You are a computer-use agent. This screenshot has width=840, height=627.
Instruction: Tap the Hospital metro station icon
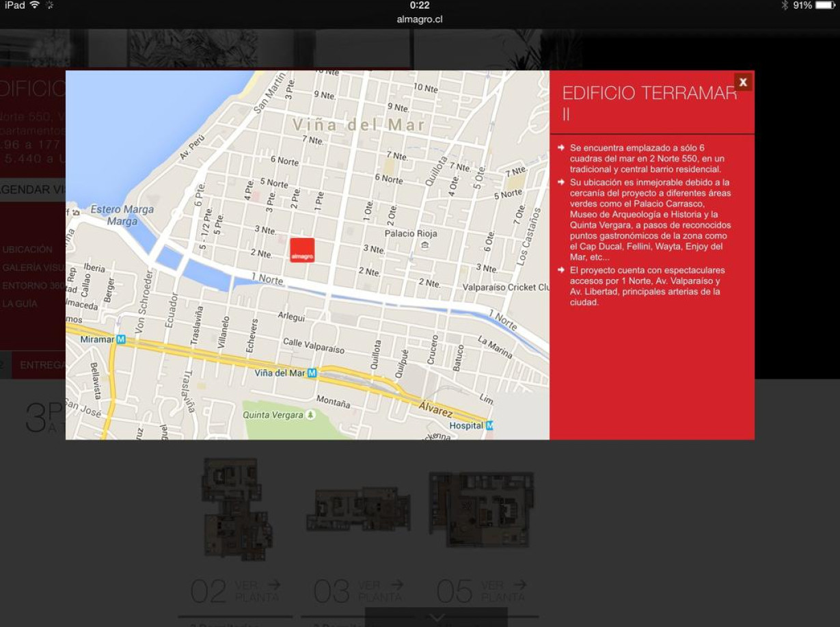tap(489, 425)
